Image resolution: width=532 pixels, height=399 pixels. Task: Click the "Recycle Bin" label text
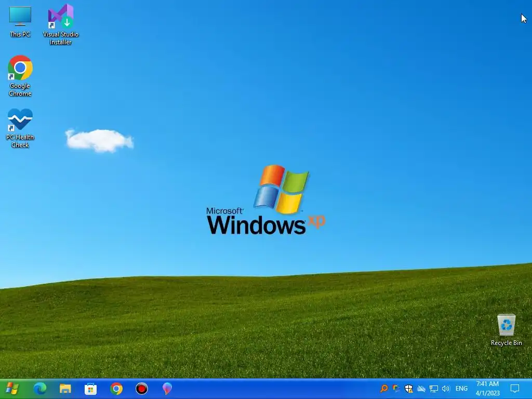(x=506, y=343)
